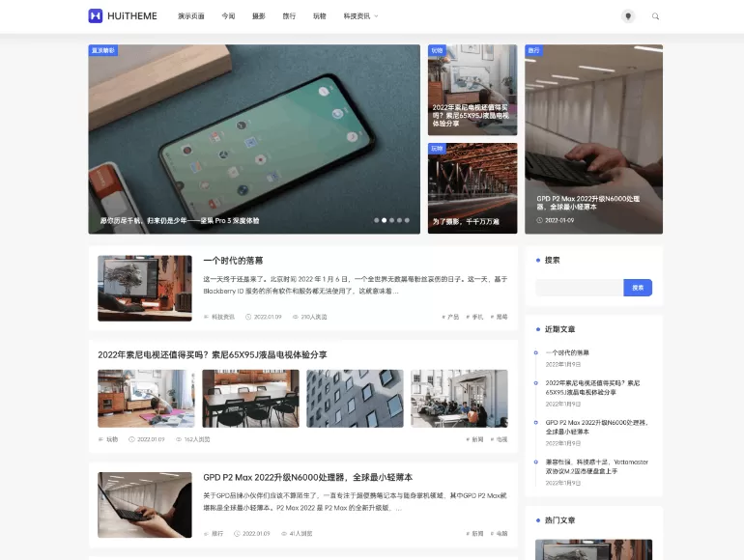Toggle dark mode with the lightbulb icon

coord(628,16)
